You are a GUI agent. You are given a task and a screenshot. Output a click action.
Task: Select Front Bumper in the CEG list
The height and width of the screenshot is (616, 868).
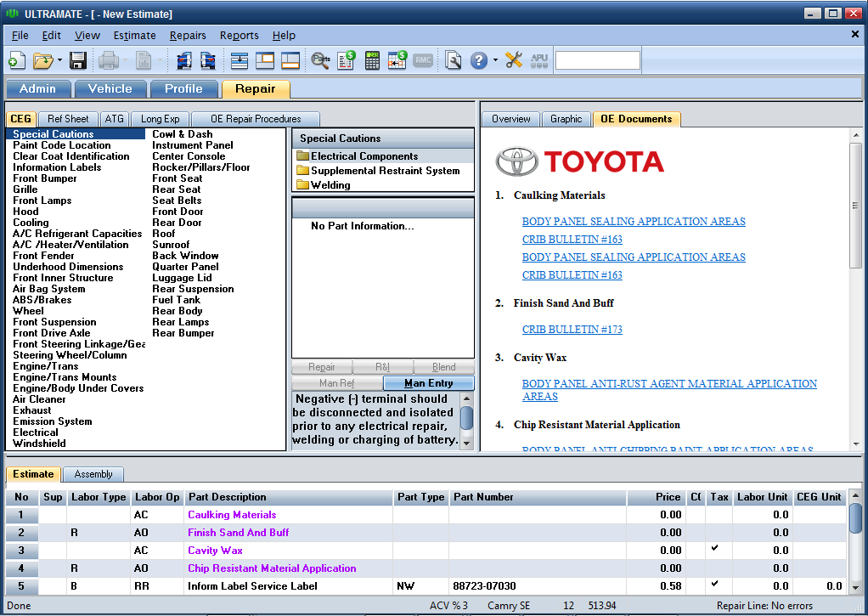coord(45,178)
